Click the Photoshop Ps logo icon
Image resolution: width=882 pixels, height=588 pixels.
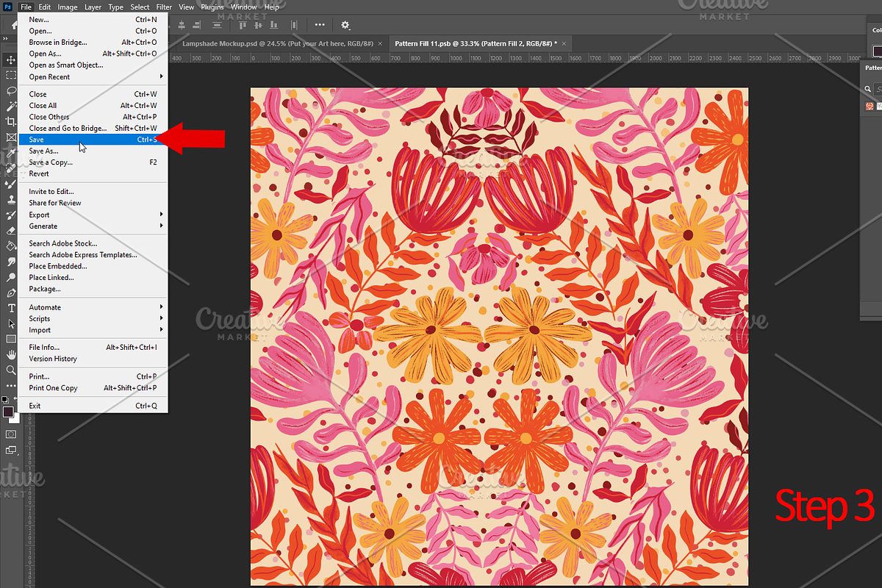click(8, 7)
